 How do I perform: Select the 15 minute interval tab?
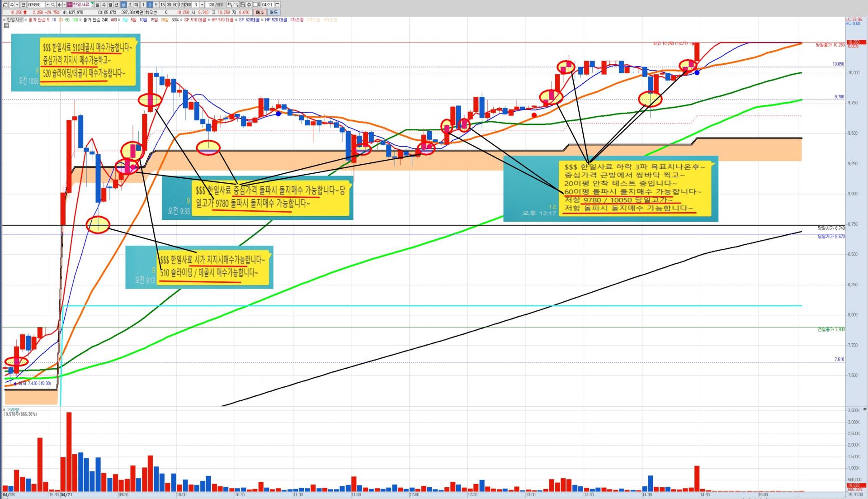[162, 5]
